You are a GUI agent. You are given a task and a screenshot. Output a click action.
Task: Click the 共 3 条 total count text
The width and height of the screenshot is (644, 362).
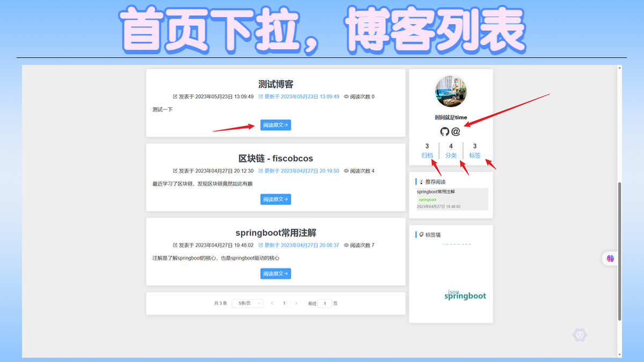click(221, 304)
